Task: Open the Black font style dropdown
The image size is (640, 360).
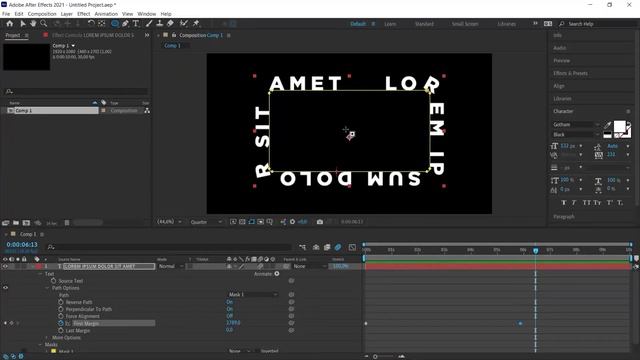Action: 576,134
